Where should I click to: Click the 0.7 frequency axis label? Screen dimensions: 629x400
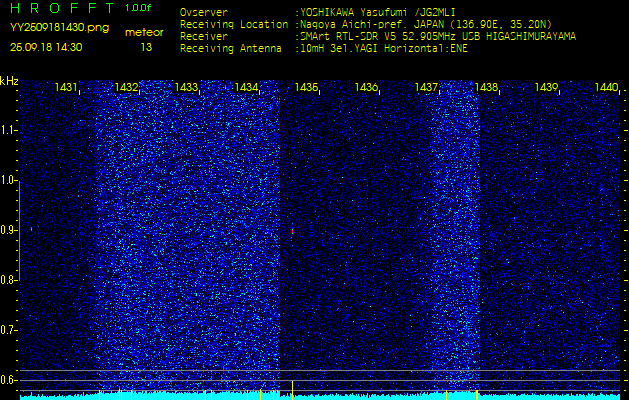click(x=7, y=330)
